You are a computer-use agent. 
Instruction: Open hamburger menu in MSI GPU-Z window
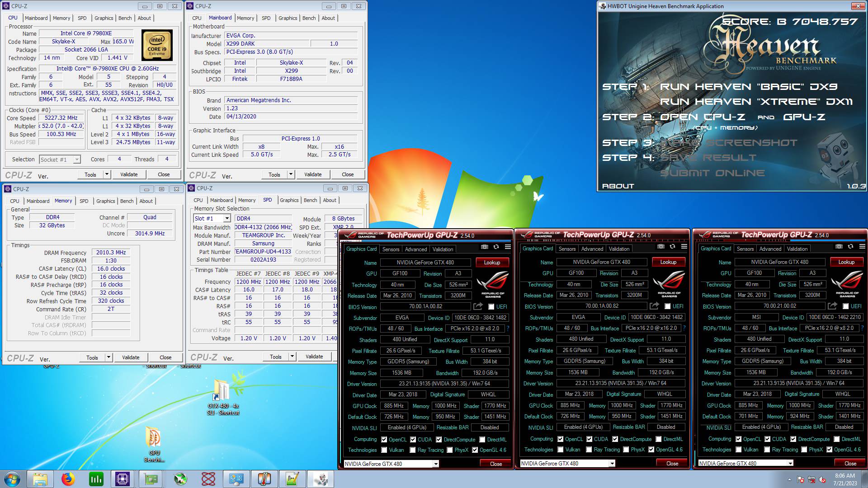click(x=862, y=247)
